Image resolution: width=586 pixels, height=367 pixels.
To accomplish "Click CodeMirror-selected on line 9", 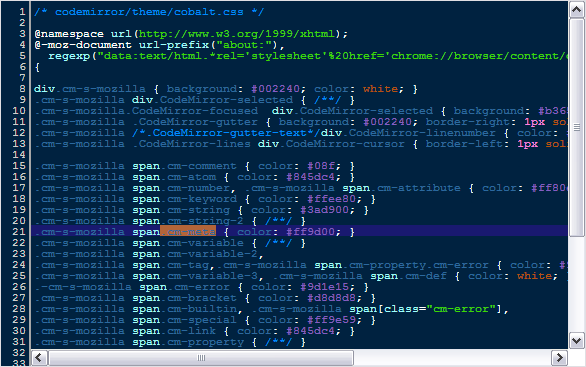I will click(226, 100).
